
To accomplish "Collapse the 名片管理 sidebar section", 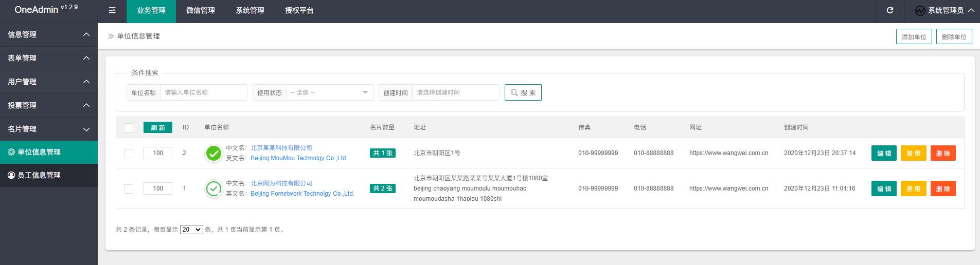I will coord(49,129).
